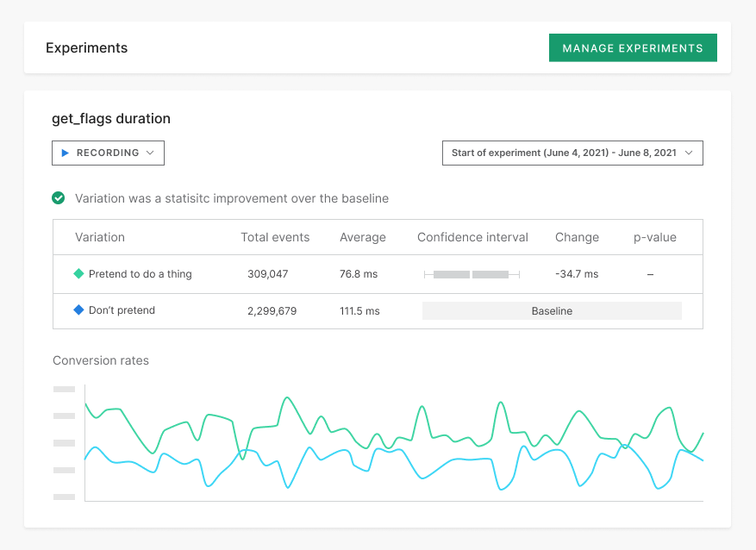
Task: Click the green checkmark success icon
Action: [59, 198]
